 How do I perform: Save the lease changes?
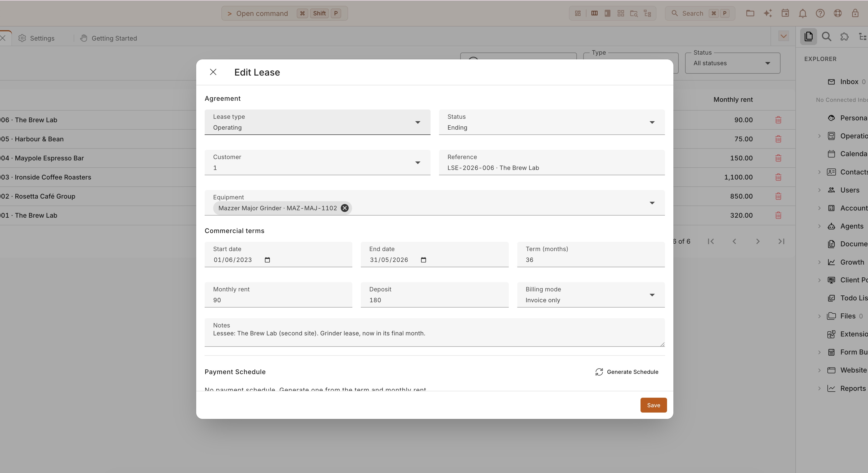653,405
